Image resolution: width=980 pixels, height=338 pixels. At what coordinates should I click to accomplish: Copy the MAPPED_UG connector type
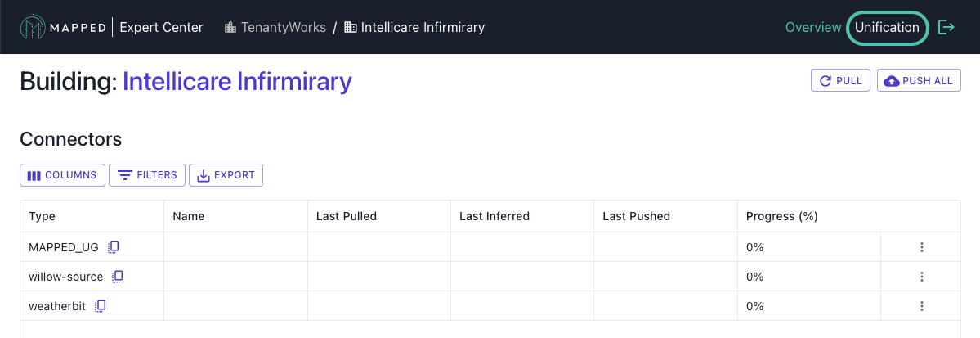113,246
